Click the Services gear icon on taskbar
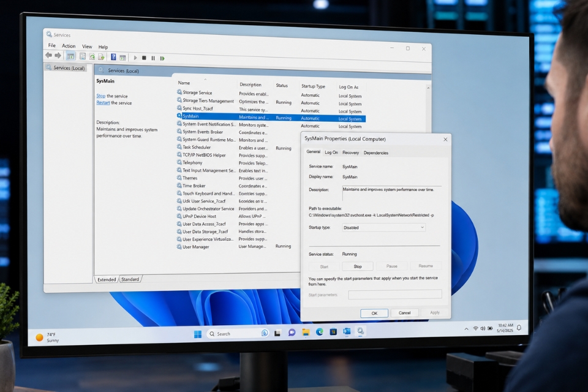The width and height of the screenshot is (588, 392). click(x=360, y=331)
